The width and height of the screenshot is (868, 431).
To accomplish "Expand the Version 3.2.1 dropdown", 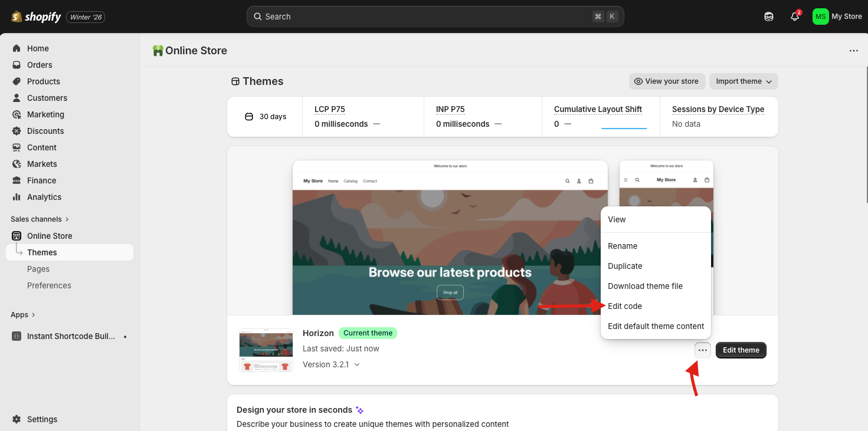I will click(x=332, y=364).
